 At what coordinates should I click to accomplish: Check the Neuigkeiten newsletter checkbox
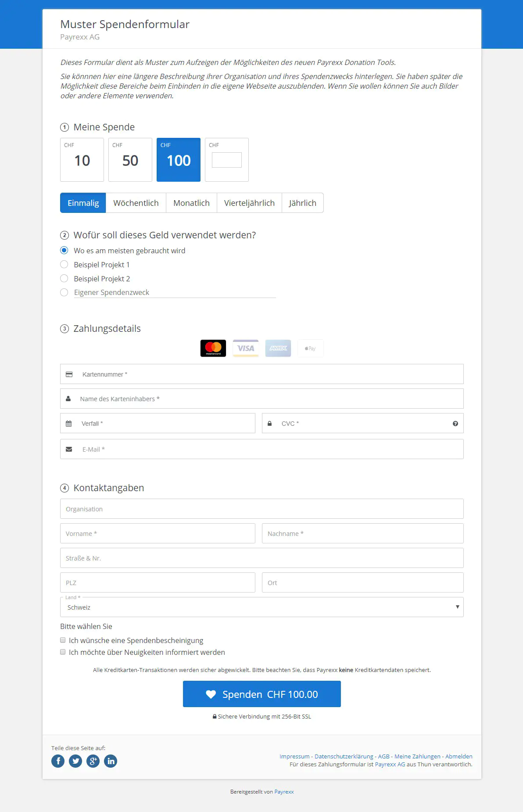63,652
